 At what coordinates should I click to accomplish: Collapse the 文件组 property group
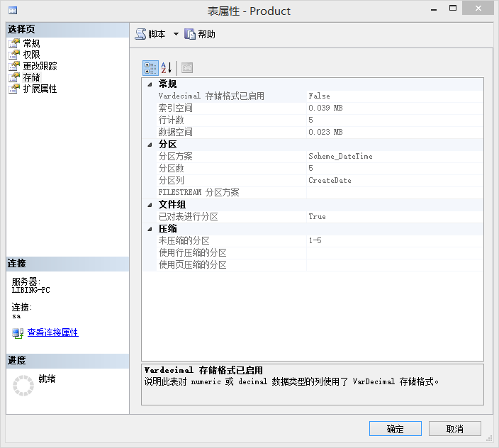point(150,206)
